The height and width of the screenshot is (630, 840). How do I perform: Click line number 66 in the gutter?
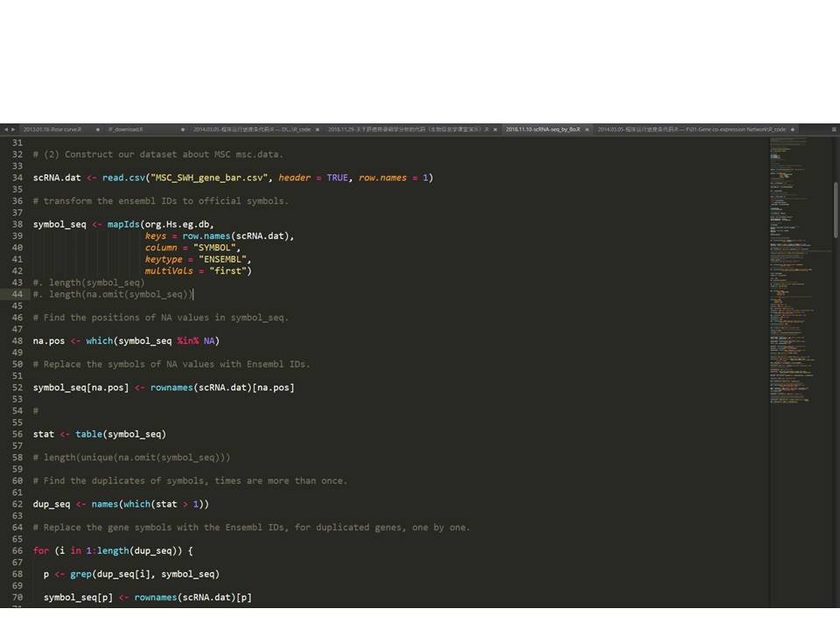[x=17, y=551]
